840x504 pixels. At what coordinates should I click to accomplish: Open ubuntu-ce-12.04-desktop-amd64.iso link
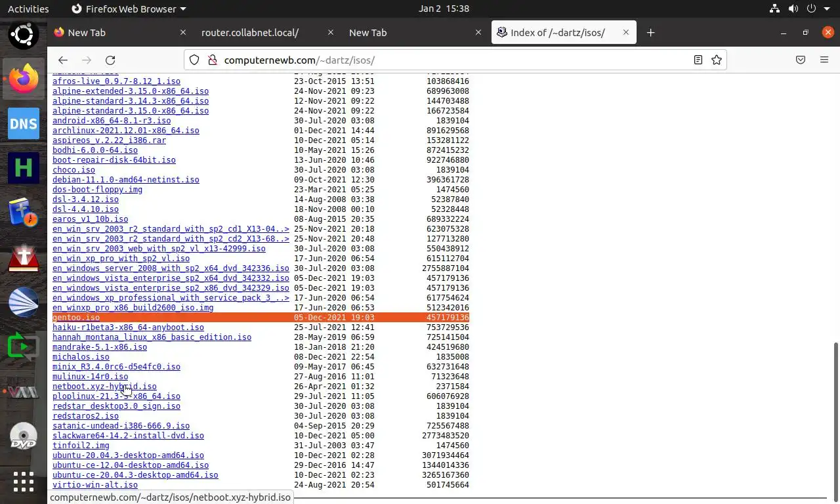131,465
